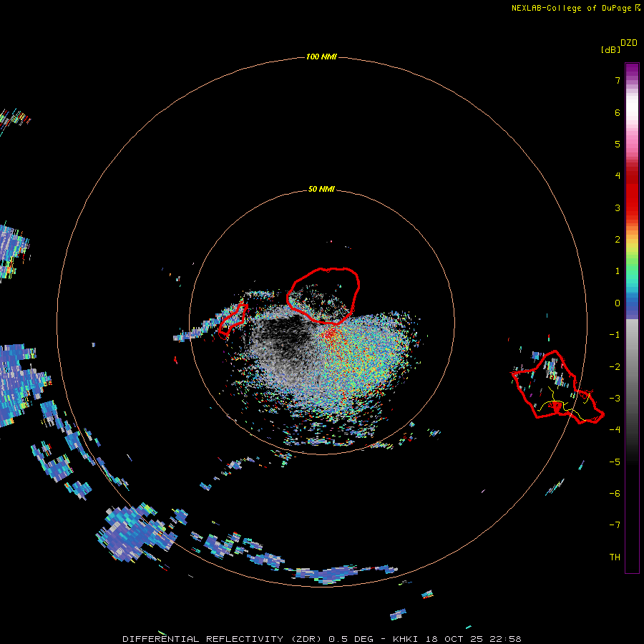This screenshot has width=644, height=644.
Task: Click the -3 dB tick label on the color scale
Action: click(x=615, y=399)
